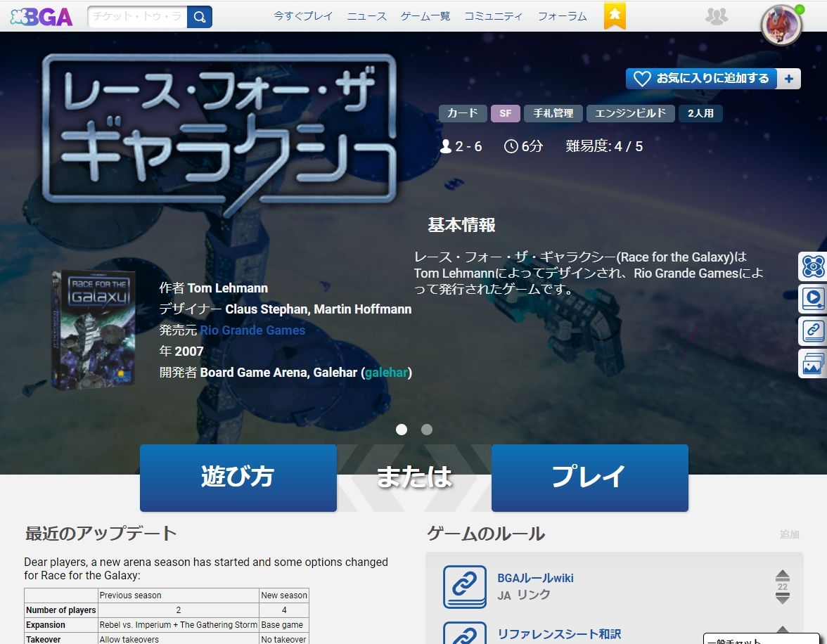This screenshot has height=644, width=827.
Task: Open the yellow premium bookmark icon
Action: (x=615, y=15)
